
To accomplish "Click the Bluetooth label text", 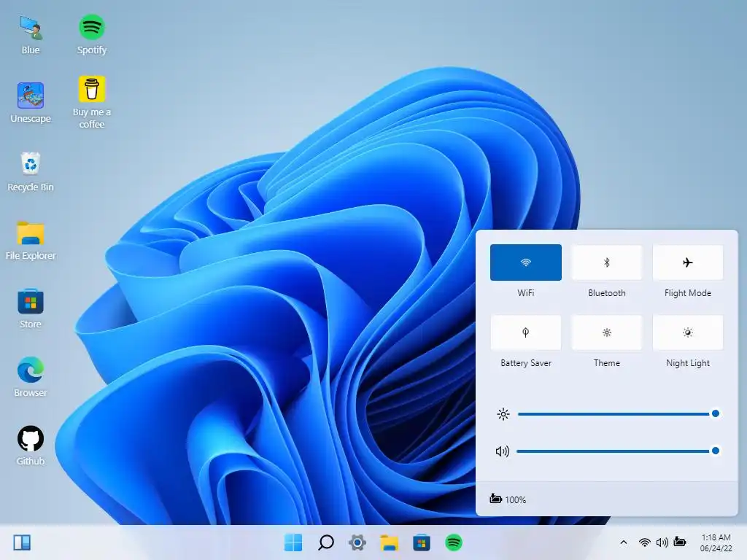I will point(606,293).
